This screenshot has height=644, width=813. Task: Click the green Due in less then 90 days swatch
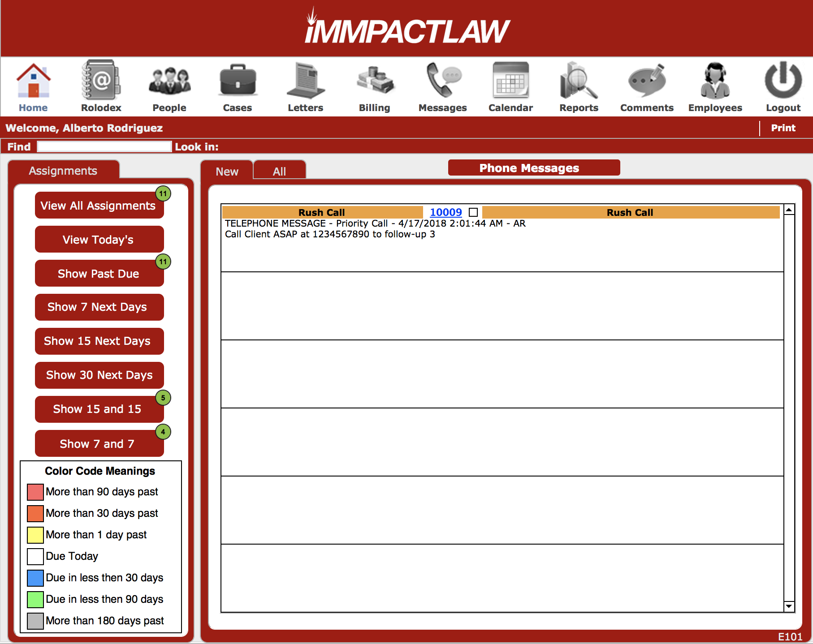35,599
